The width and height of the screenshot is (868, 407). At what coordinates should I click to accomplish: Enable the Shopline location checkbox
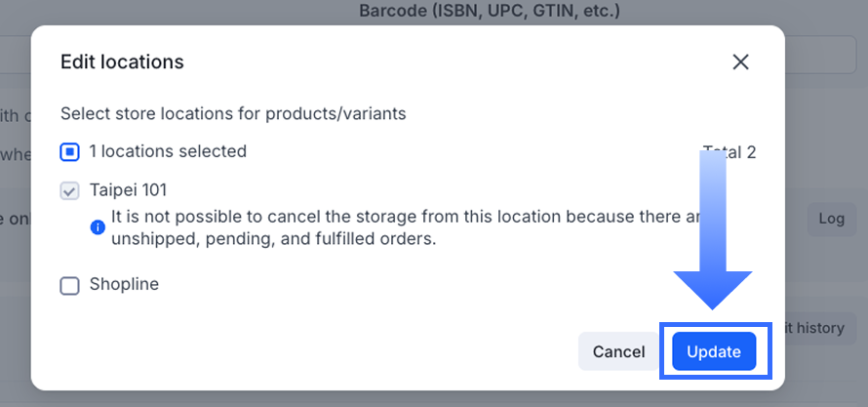[69, 286]
